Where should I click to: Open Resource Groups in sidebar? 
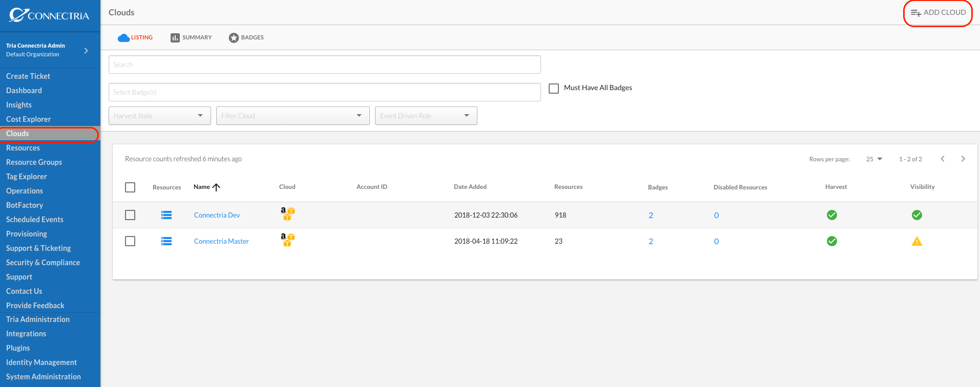click(34, 162)
